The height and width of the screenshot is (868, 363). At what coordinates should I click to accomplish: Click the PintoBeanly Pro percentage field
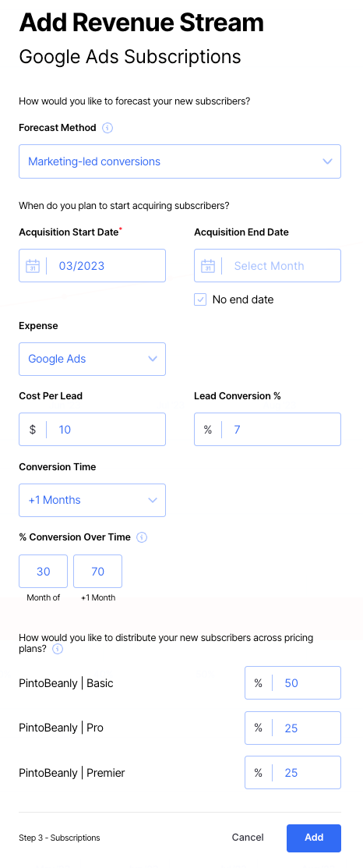tap(293, 728)
